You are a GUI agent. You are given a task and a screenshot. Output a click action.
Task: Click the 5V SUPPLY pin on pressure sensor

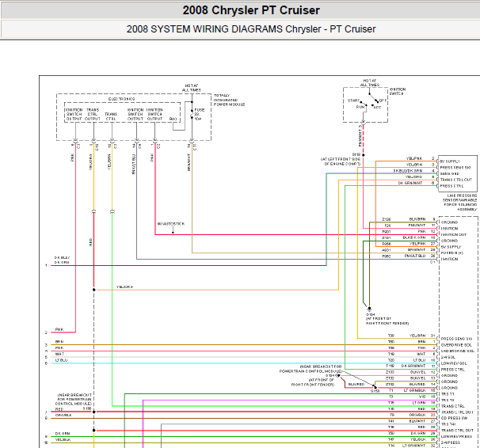[x=450, y=161]
